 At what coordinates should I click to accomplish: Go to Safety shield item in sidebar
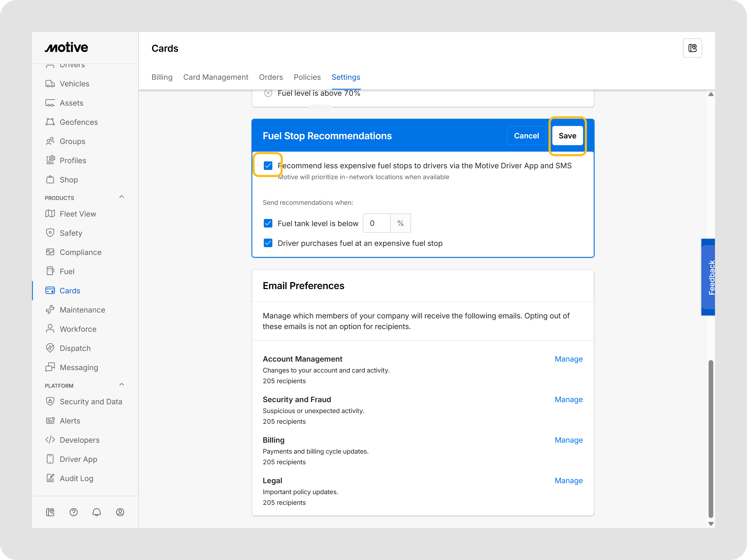click(x=71, y=233)
